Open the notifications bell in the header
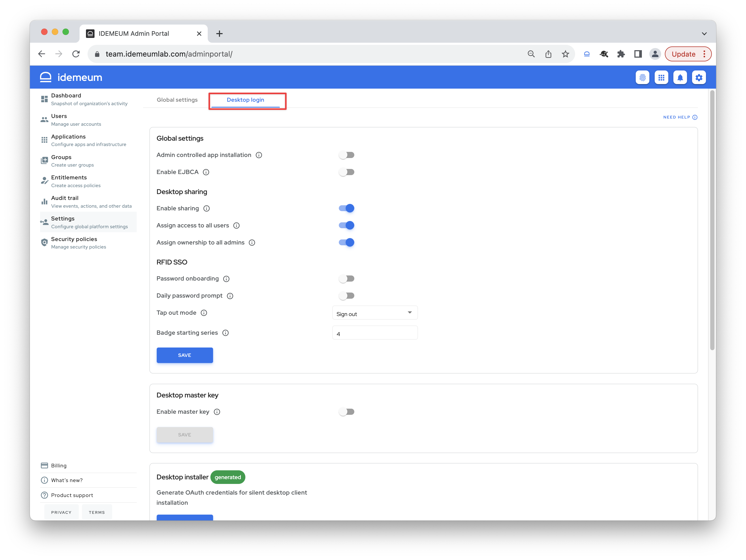Image resolution: width=746 pixels, height=560 pixels. (x=680, y=78)
